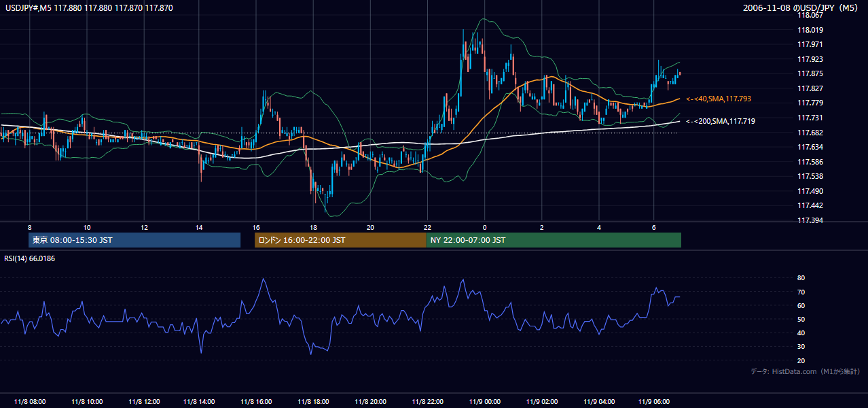Screen dimensions: 868x408
Task: Click bottom axis label 11/8 20:00
Action: (x=370, y=402)
